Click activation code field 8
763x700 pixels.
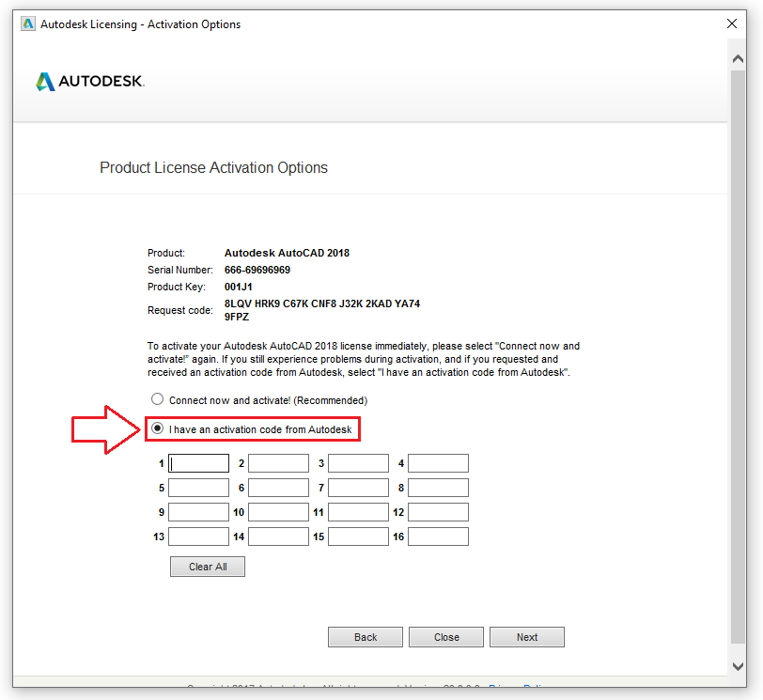click(438, 488)
